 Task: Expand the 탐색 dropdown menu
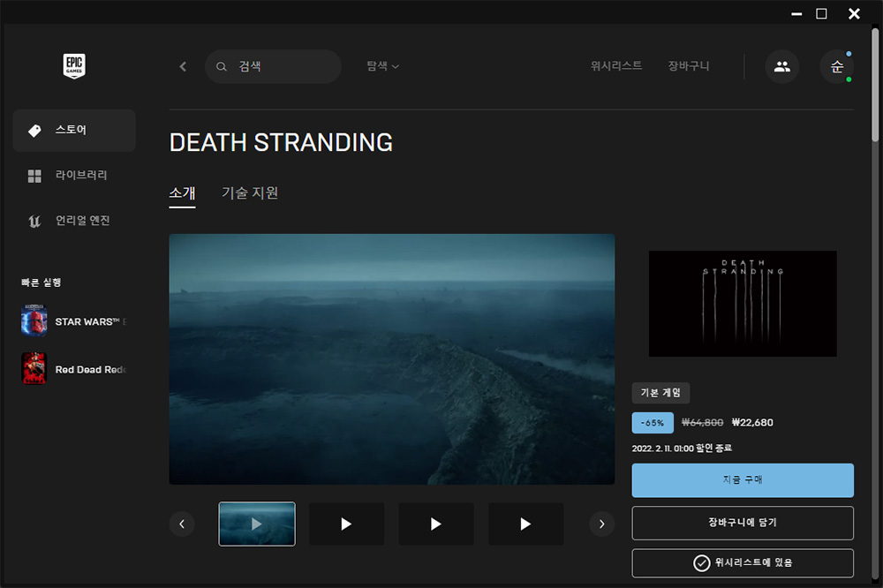coord(383,66)
